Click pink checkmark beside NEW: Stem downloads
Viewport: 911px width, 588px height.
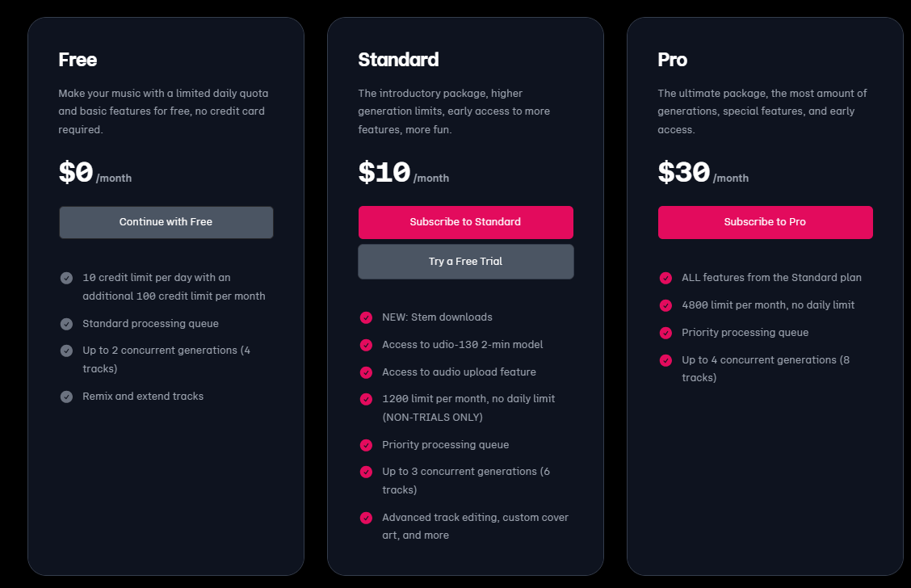pyautogui.click(x=366, y=317)
